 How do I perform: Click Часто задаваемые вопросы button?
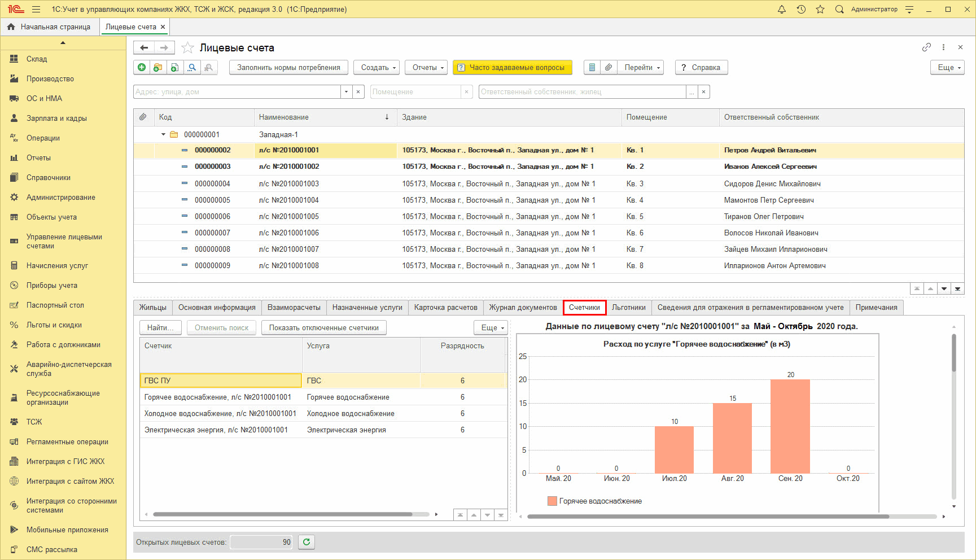point(512,67)
